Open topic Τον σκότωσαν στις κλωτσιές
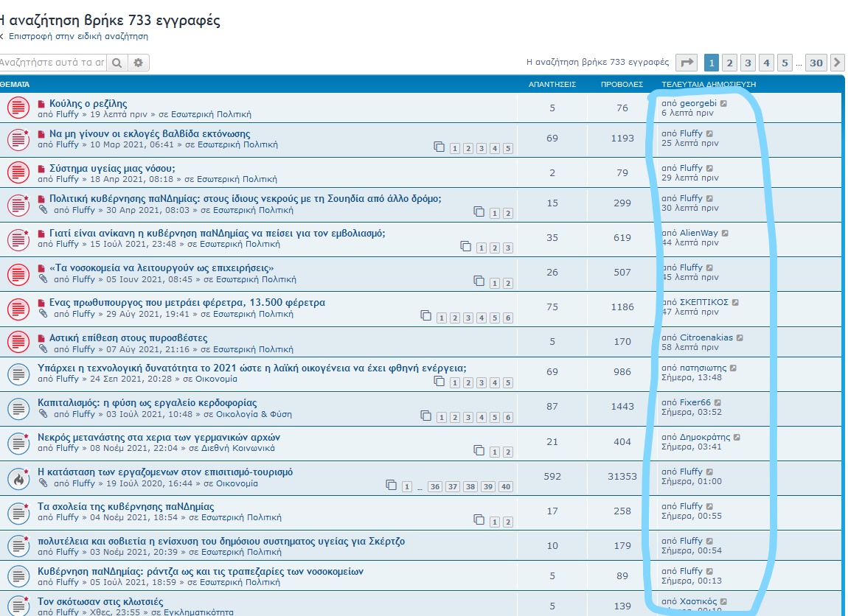This screenshot has width=848, height=616. point(100,601)
